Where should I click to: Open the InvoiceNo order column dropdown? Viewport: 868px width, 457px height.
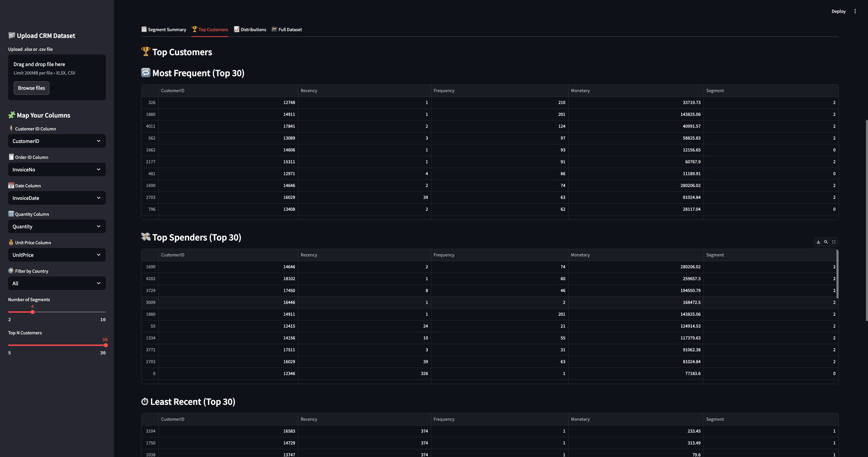(x=56, y=169)
